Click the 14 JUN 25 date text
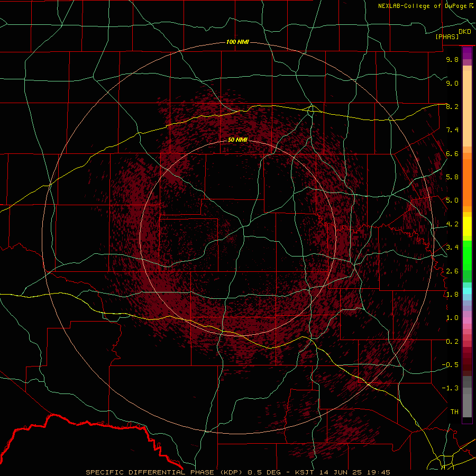Image resolution: width=476 pixels, height=476 pixels. point(340,472)
